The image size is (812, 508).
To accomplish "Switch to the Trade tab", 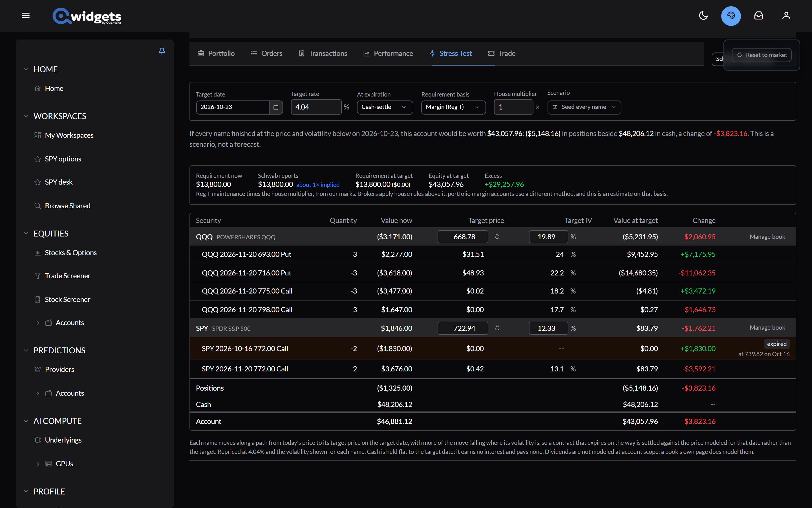I will click(x=502, y=53).
